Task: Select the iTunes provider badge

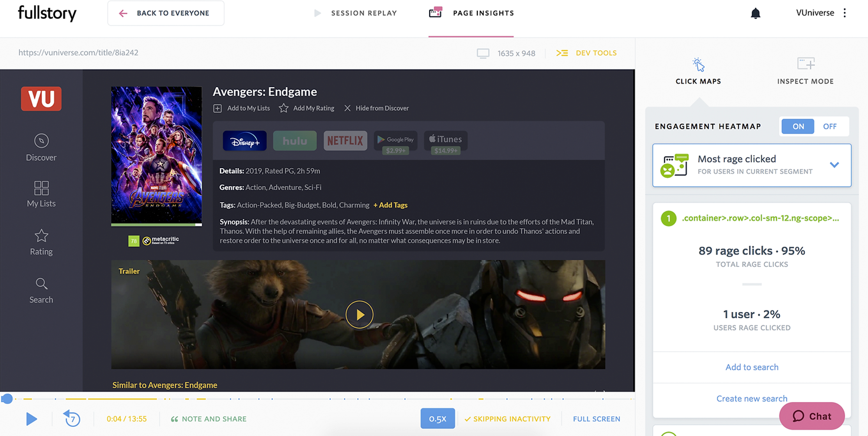Action: coord(446,142)
